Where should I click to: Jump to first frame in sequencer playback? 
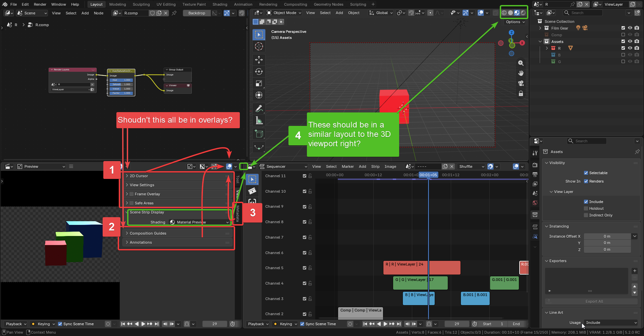click(365, 324)
